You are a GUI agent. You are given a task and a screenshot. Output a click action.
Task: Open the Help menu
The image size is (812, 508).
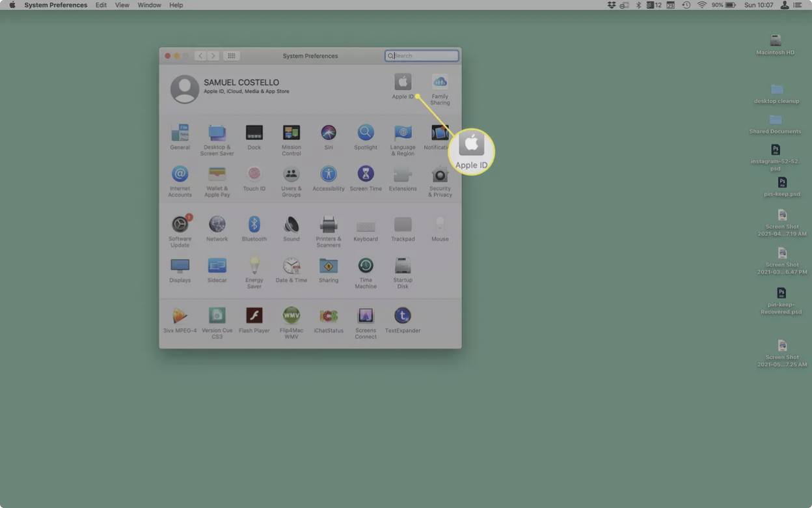point(175,5)
